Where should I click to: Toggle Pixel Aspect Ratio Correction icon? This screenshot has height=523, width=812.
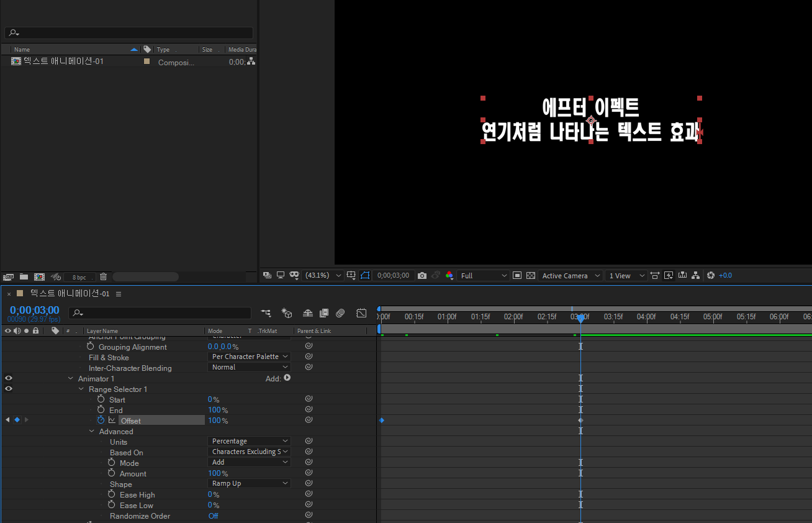click(x=655, y=275)
